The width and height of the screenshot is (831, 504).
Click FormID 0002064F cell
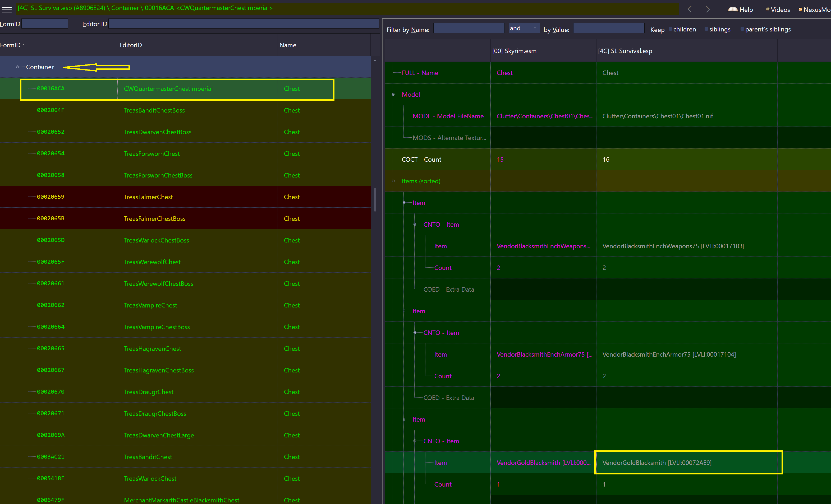coord(50,110)
